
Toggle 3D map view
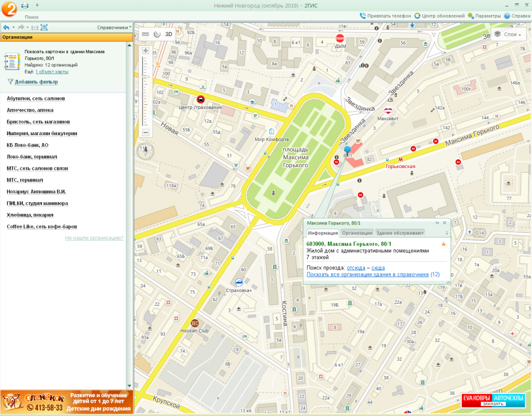tap(169, 34)
